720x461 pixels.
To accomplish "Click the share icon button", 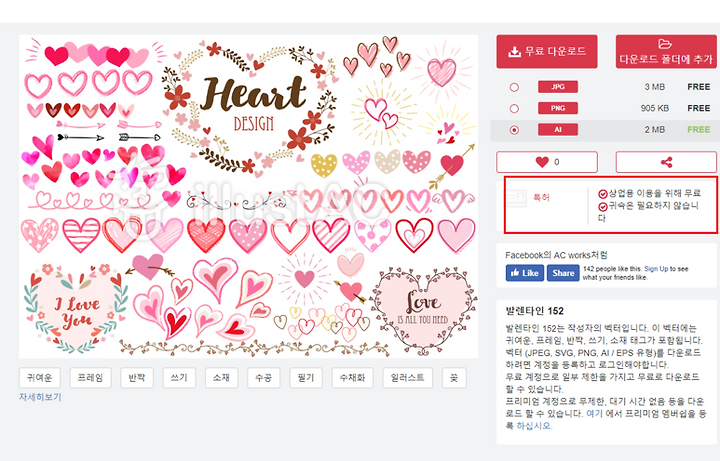I will (x=666, y=162).
